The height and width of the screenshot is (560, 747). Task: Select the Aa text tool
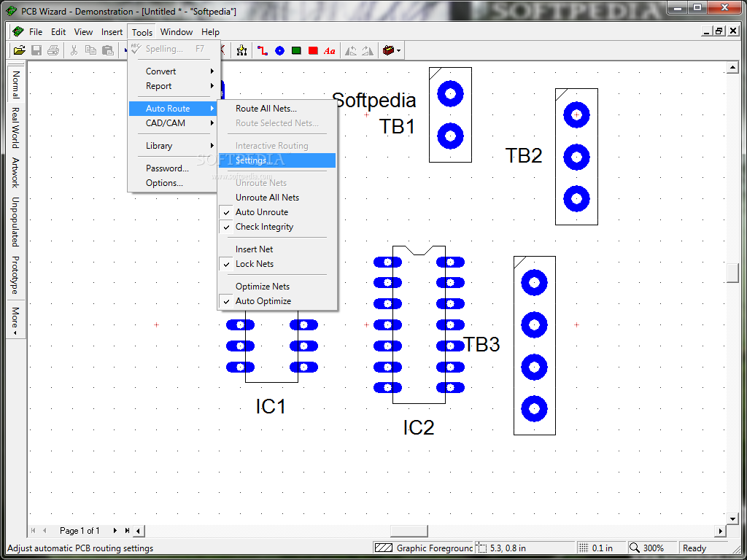point(329,50)
